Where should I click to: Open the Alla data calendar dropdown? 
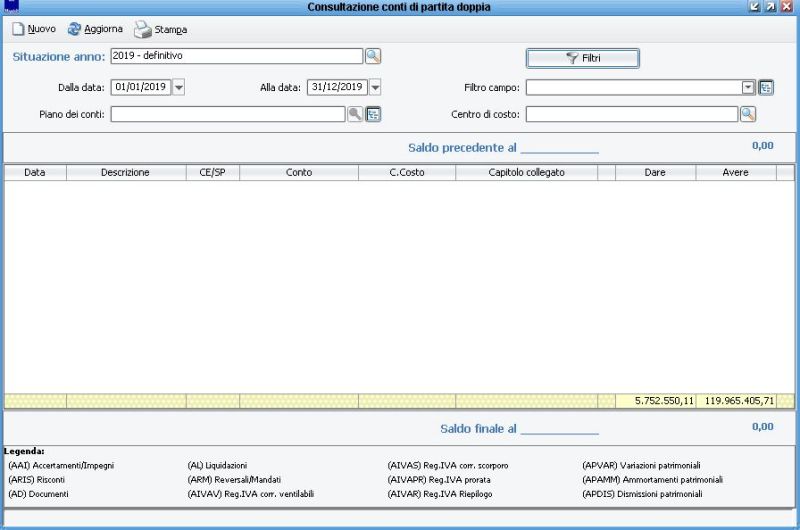pos(375,87)
